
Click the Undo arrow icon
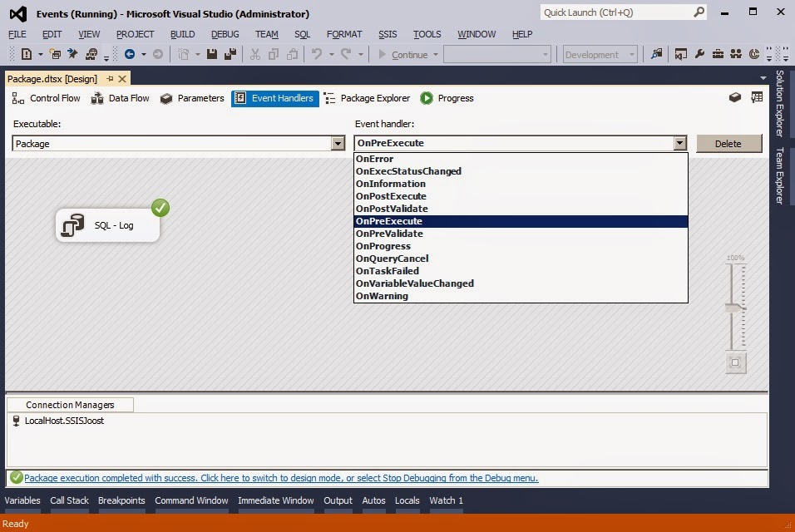[x=317, y=54]
